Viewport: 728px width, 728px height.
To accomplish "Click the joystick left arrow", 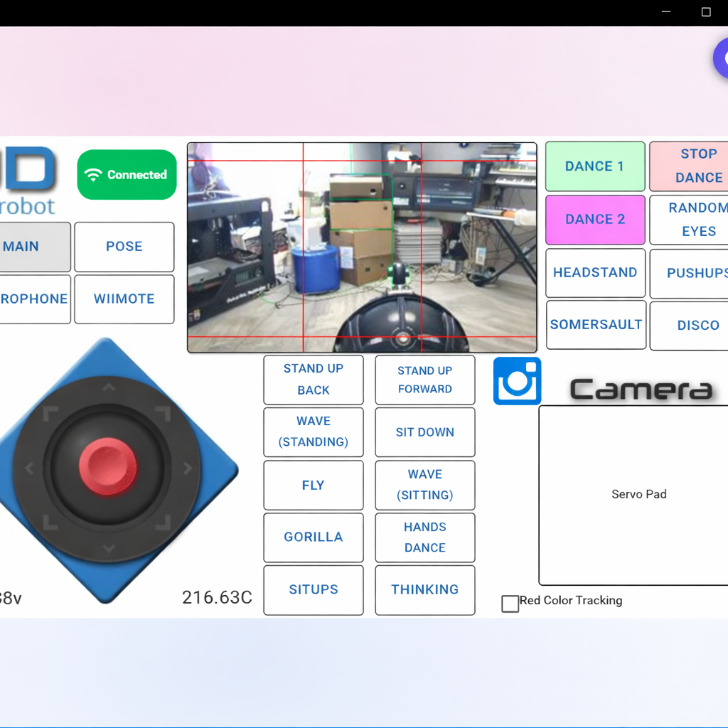I will point(29,469).
